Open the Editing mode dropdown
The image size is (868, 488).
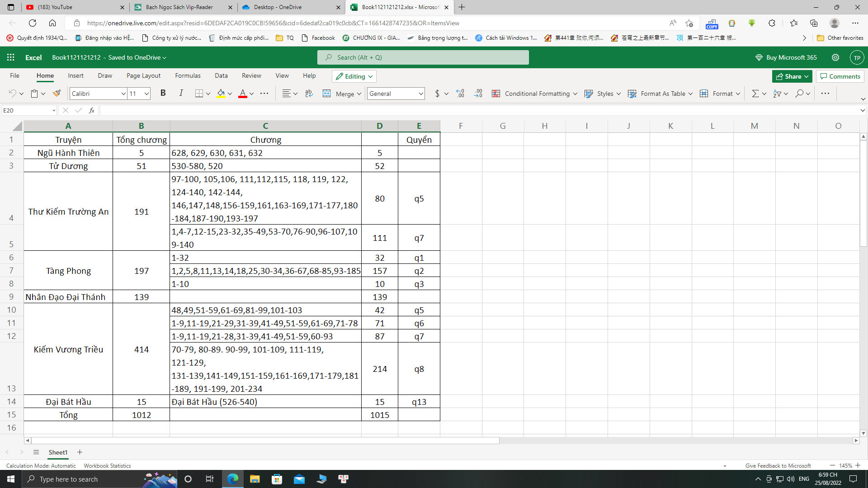pyautogui.click(x=354, y=76)
